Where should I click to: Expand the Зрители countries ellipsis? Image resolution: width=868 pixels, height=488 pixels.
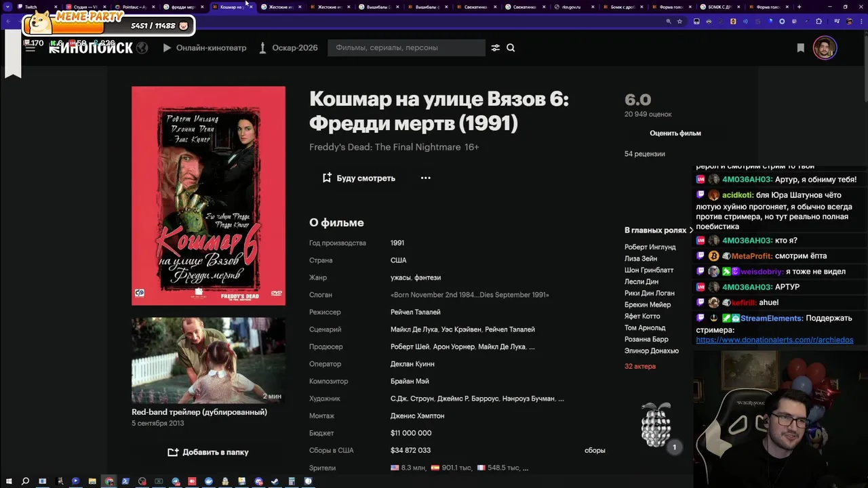[526, 468]
